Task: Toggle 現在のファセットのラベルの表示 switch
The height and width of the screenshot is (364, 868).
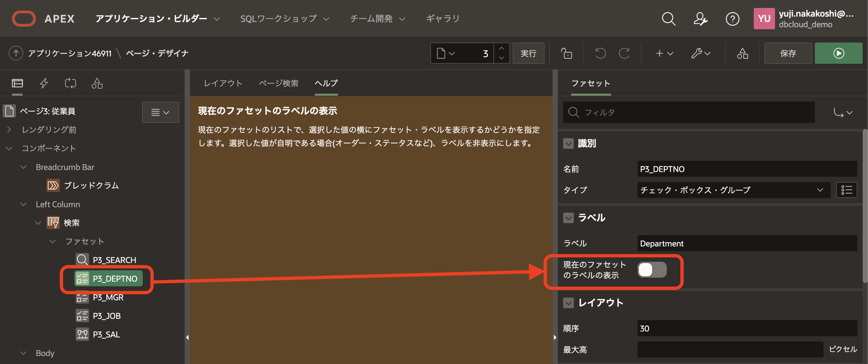Action: [x=652, y=270]
